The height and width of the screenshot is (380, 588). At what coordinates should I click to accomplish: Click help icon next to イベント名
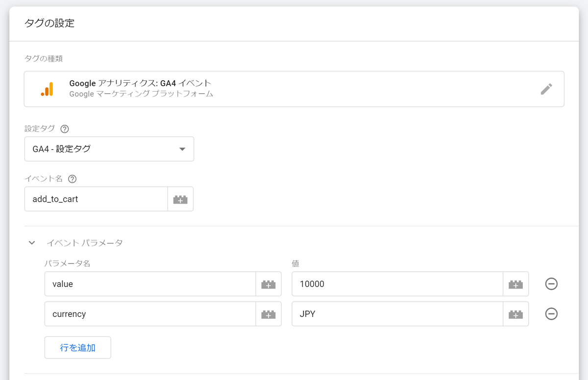[x=73, y=179]
